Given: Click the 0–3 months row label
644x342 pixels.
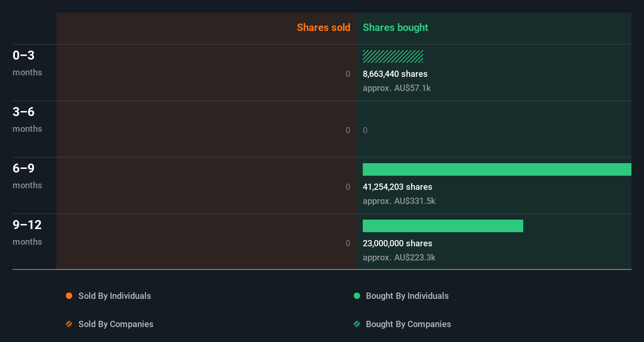Looking at the screenshot, I should pyautogui.click(x=27, y=63).
